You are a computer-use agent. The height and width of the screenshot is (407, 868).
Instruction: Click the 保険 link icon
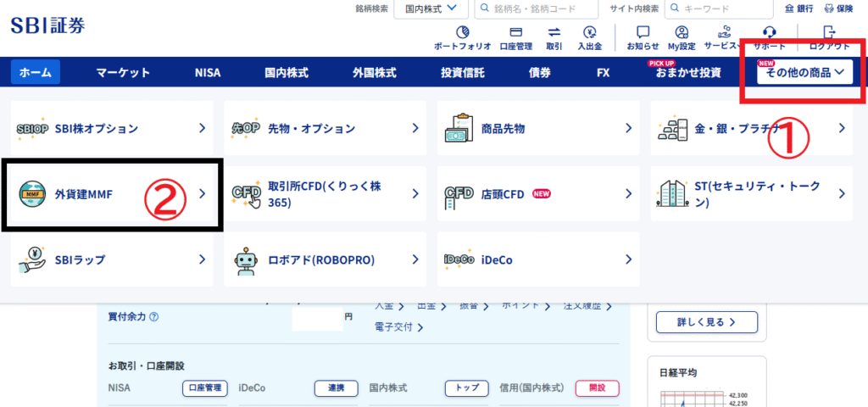(829, 8)
